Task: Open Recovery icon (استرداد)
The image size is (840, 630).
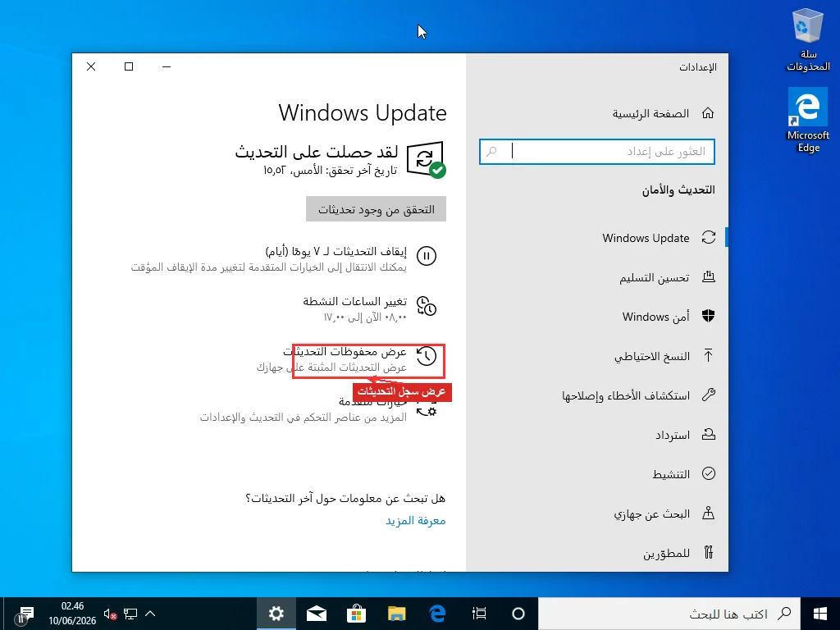Action: point(708,435)
